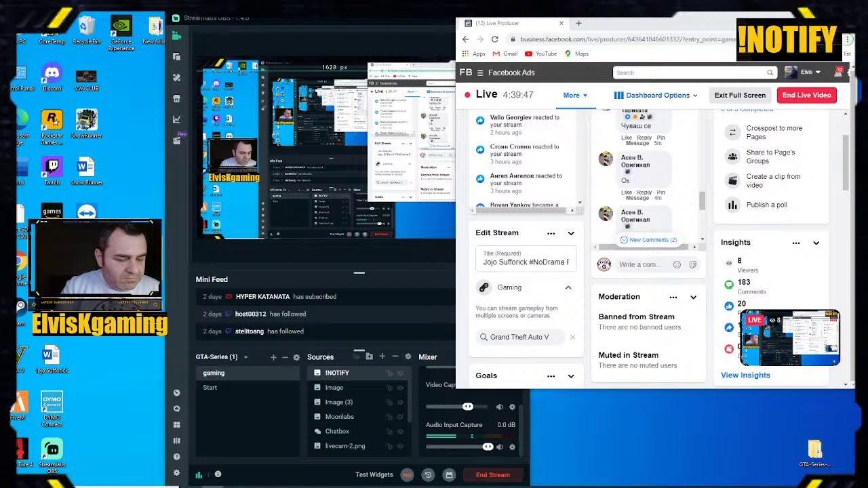Click the Publish a poll icon
Image resolution: width=868 pixels, height=488 pixels.
(x=732, y=205)
